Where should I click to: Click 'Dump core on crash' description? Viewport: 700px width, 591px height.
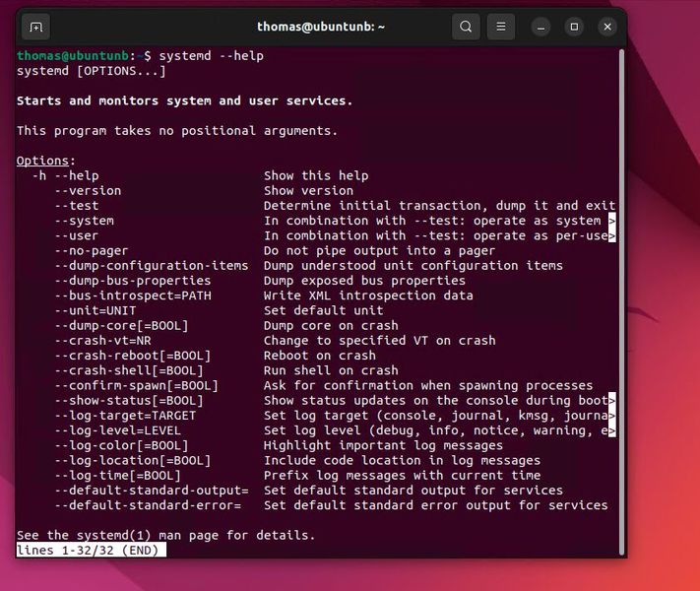(331, 326)
